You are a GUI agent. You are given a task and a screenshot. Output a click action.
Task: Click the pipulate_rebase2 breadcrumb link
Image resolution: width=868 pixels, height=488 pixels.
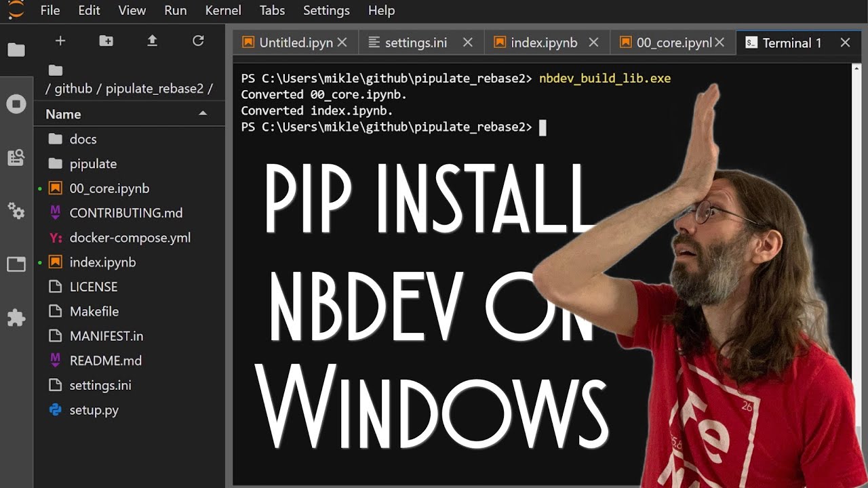point(153,88)
